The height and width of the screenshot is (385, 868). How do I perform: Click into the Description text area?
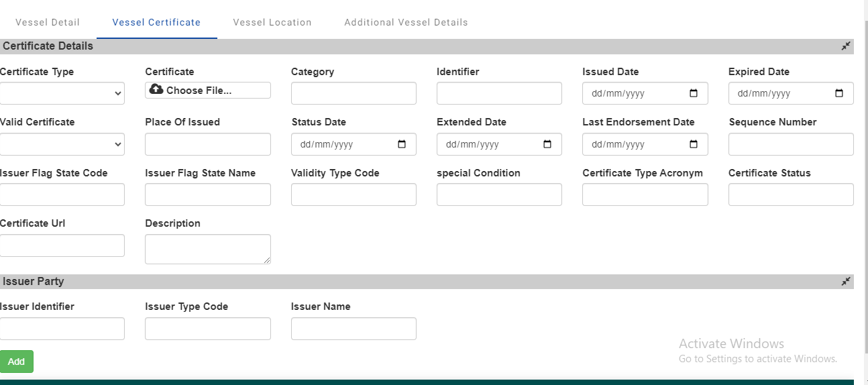click(207, 249)
